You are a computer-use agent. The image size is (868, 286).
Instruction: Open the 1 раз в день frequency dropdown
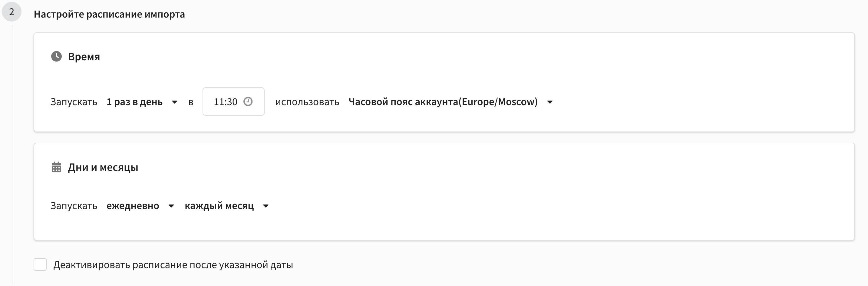pyautogui.click(x=142, y=102)
